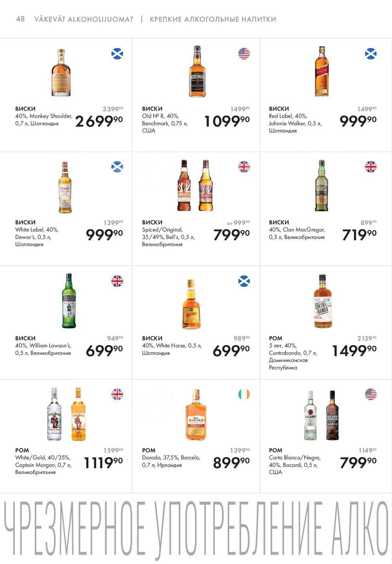Click the UK flag beside Clan MacGregor

pos(370,167)
